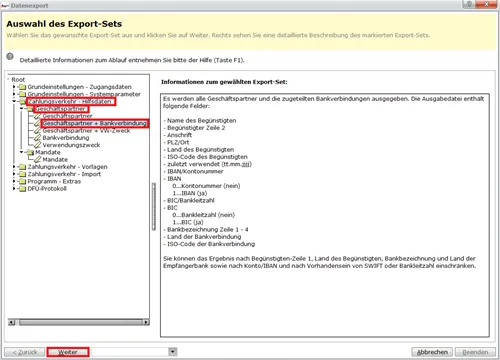Click the folder icon of DFÜ-Protokoll
The width and height of the screenshot is (500, 360).
[x=22, y=189]
